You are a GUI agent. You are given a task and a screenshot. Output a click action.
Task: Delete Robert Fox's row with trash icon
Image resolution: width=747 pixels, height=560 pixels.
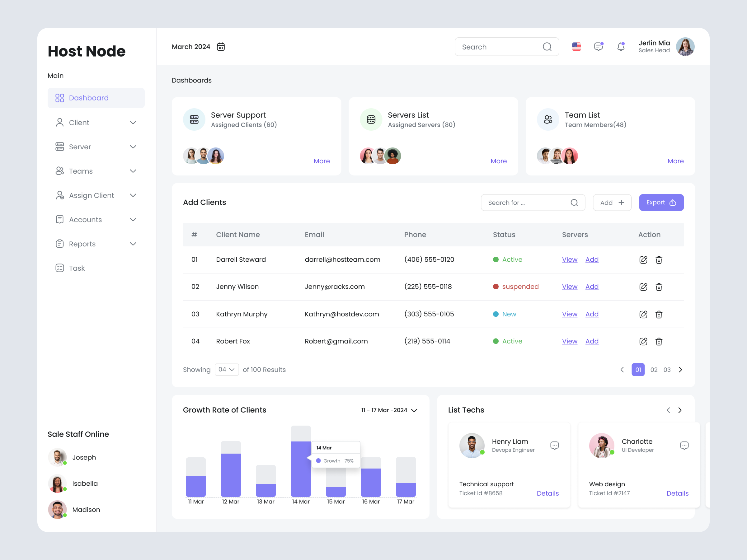click(x=659, y=341)
